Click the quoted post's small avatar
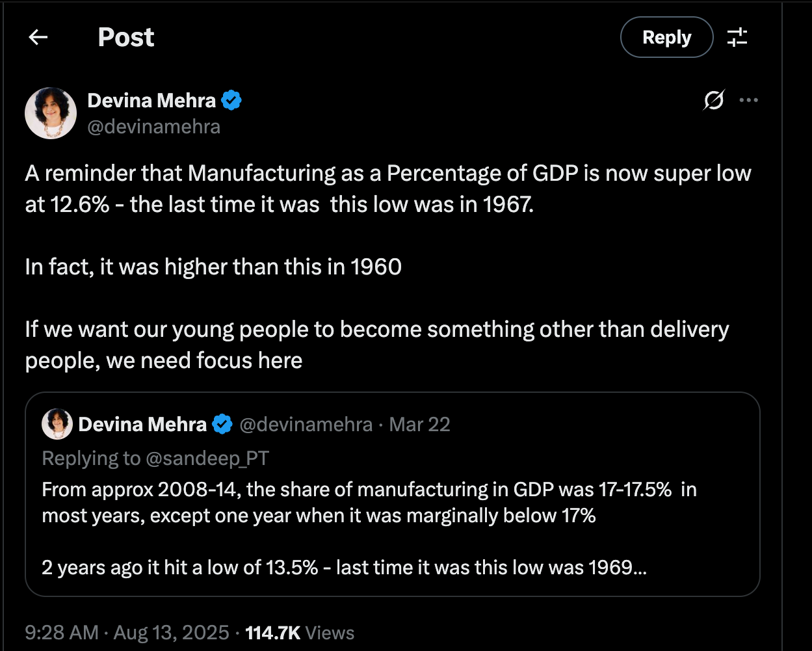 click(57, 425)
